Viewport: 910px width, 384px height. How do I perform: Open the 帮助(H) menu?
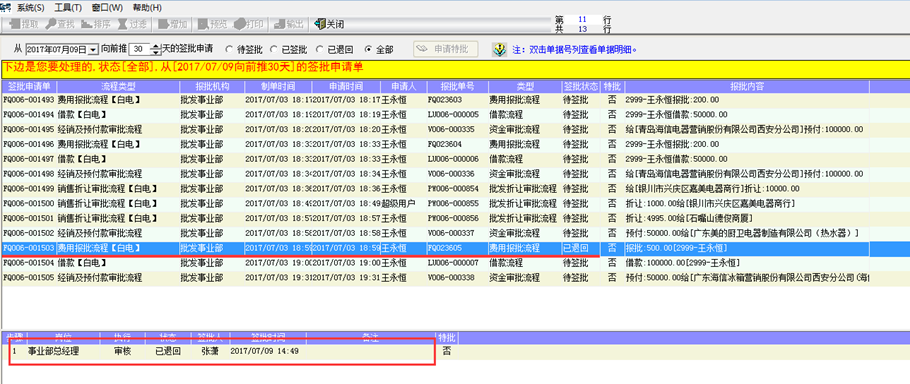point(147,8)
